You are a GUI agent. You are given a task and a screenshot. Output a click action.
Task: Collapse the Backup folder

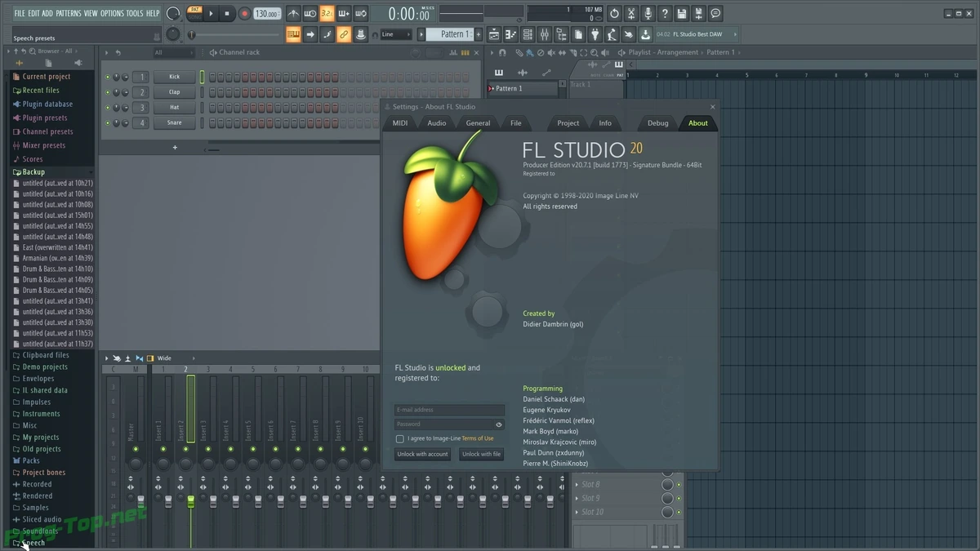point(33,172)
